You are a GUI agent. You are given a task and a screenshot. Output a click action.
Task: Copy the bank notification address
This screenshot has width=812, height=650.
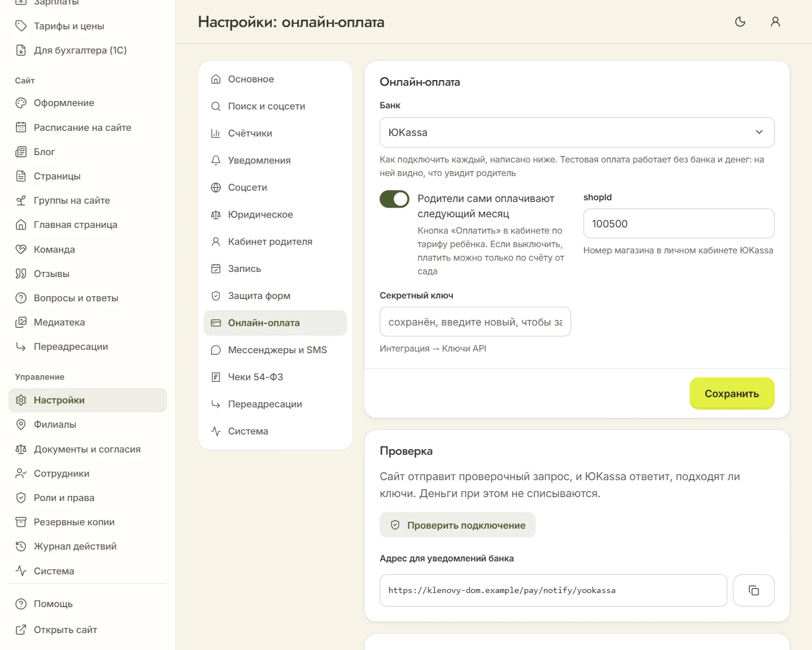click(x=753, y=590)
